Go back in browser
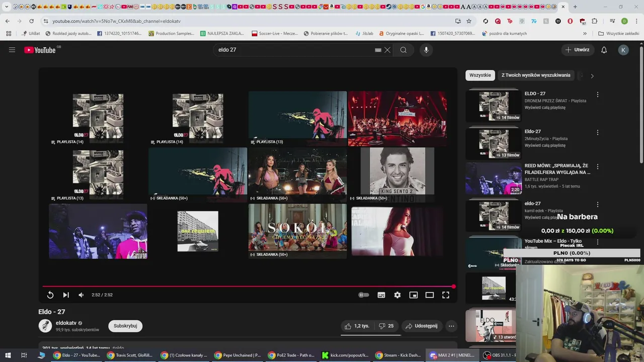The height and width of the screenshot is (362, 644). point(8,21)
